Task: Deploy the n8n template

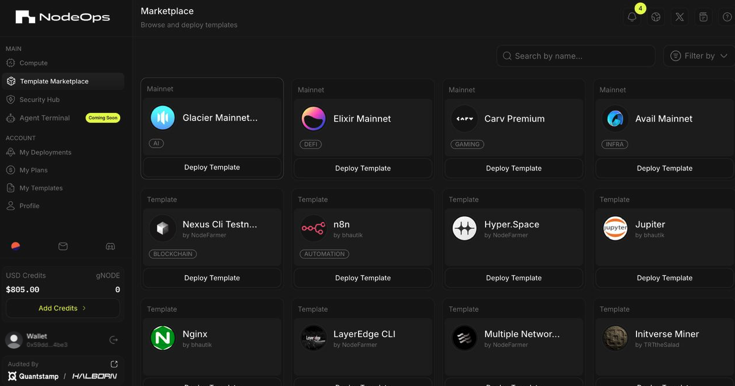Action: coord(363,278)
